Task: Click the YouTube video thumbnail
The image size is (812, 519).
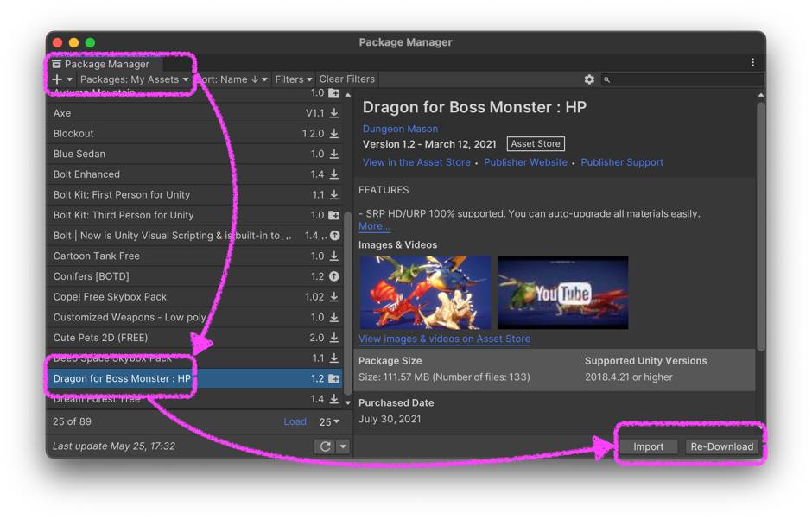Action: [562, 292]
